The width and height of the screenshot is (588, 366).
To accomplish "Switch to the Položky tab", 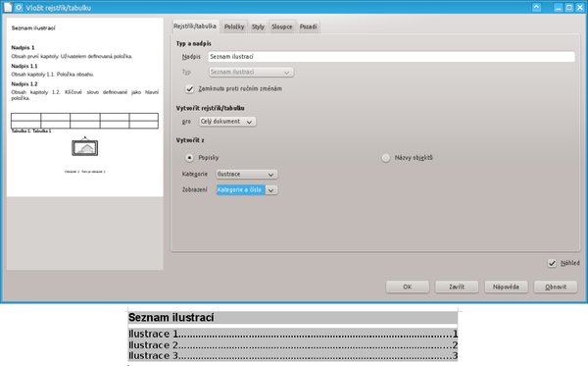I will (234, 26).
